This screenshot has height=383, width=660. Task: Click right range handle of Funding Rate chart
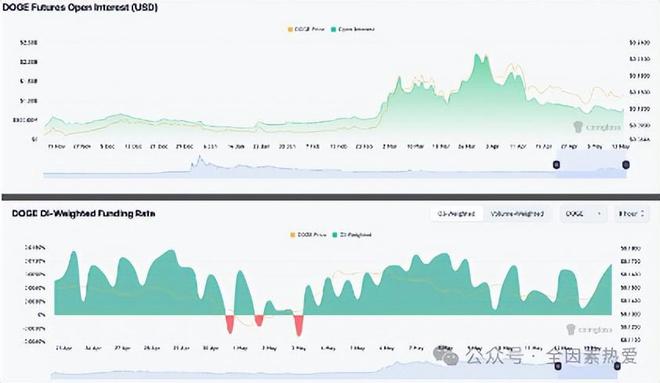617,366
